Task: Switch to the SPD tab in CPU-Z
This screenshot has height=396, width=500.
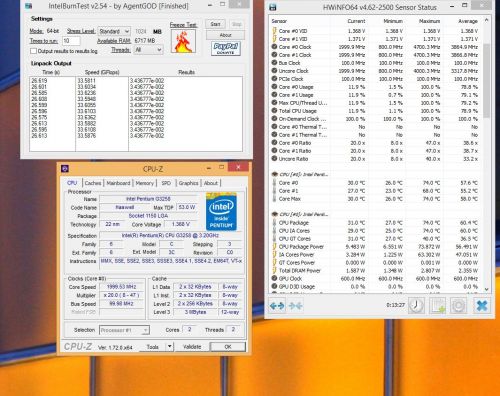Action: coord(166,183)
